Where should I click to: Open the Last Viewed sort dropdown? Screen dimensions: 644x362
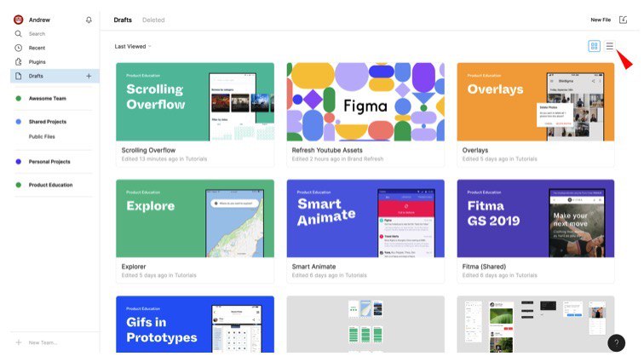click(133, 47)
